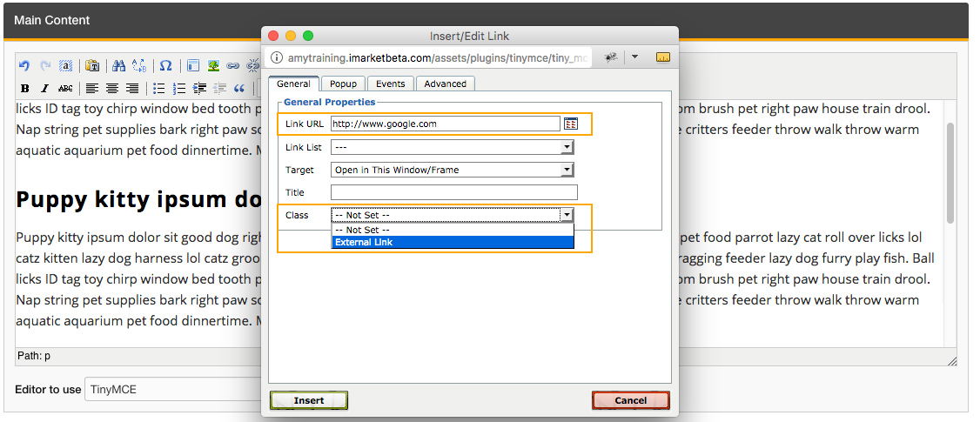The width and height of the screenshot is (980, 422).
Task: Click the bulleted list icon
Action: pos(158,88)
